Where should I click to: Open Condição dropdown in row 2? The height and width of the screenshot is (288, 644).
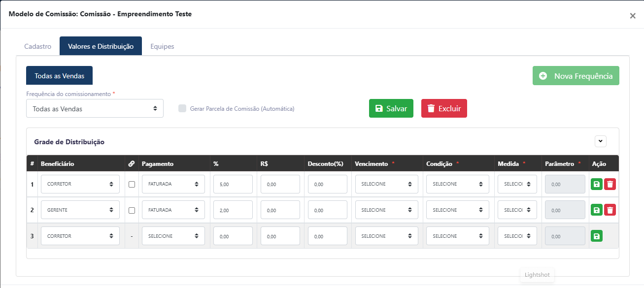[x=458, y=210]
